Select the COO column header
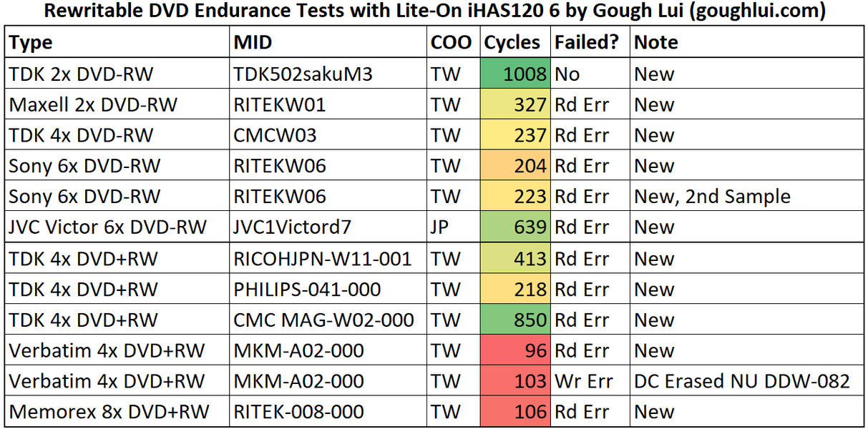The width and height of the screenshot is (868, 429). pos(451,43)
